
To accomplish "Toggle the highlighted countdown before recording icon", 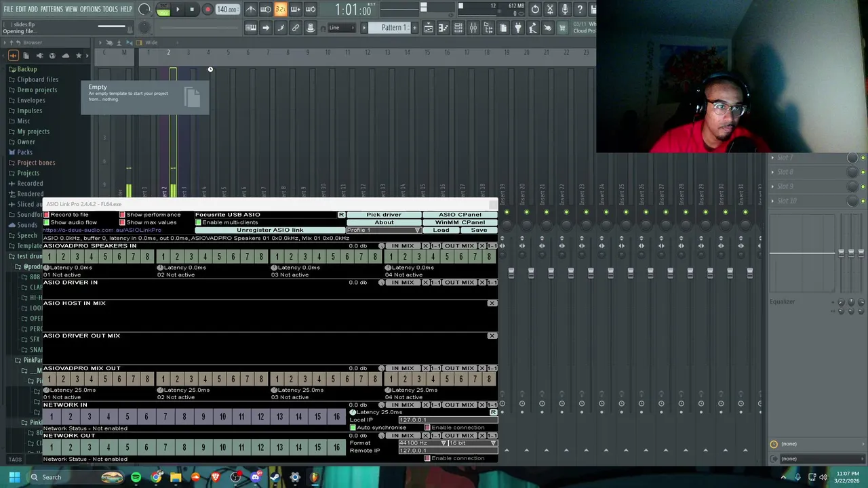I will tap(280, 9).
